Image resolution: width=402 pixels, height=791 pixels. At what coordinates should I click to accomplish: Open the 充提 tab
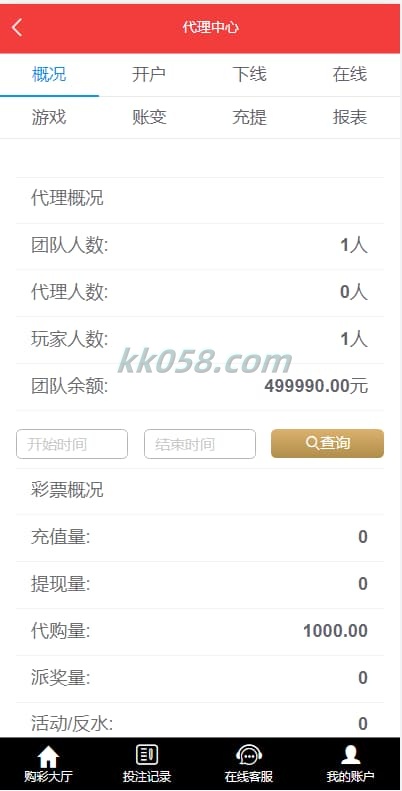pyautogui.click(x=249, y=118)
